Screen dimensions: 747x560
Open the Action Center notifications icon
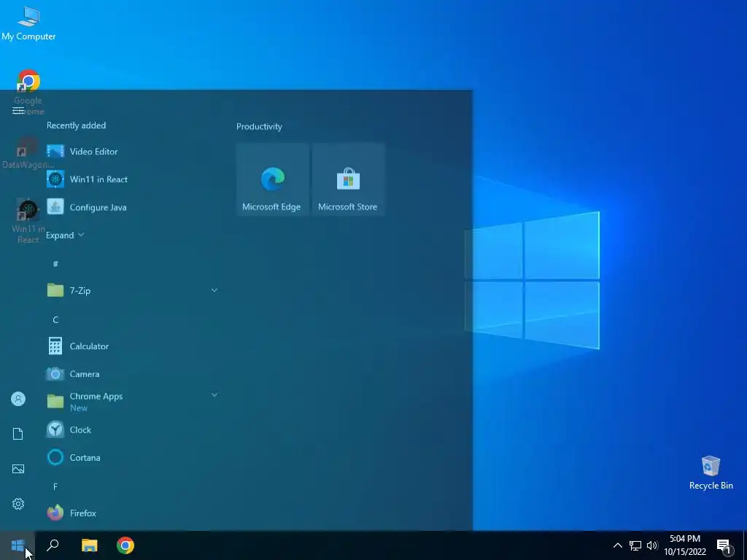pyautogui.click(x=724, y=545)
